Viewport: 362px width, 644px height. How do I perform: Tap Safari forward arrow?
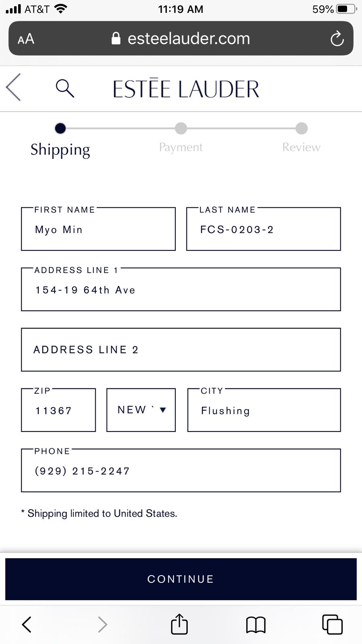tap(103, 625)
